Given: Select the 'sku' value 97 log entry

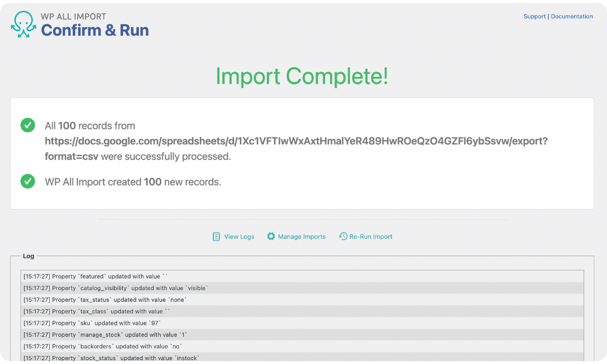Looking at the screenshot, I should coord(92,323).
